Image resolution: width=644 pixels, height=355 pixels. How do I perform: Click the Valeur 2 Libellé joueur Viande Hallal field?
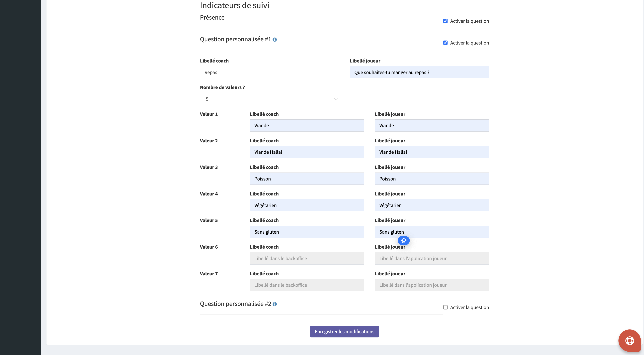click(432, 152)
